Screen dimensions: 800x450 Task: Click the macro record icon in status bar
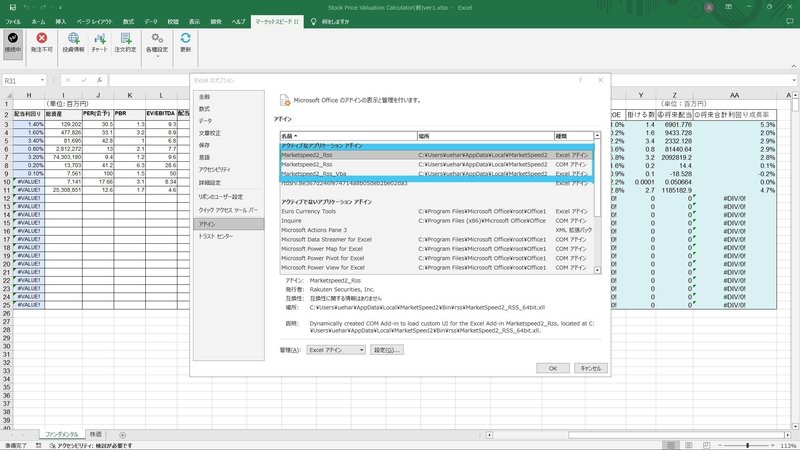[x=38, y=445]
